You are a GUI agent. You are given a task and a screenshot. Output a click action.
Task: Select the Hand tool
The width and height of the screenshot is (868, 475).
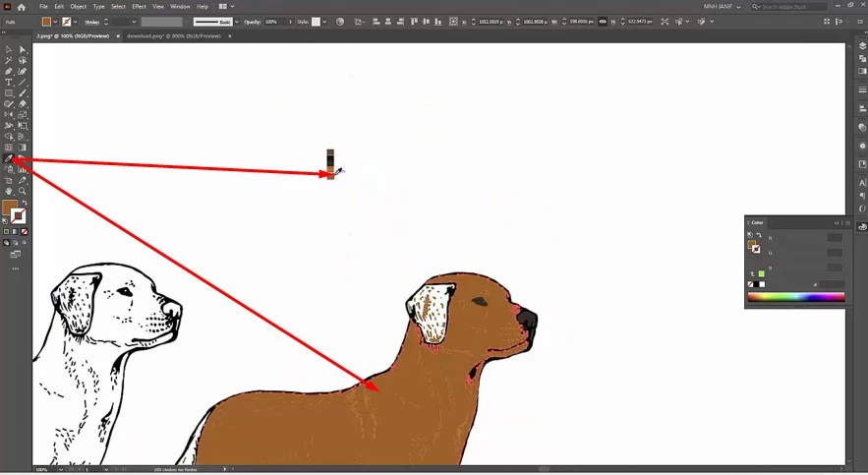(x=8, y=191)
